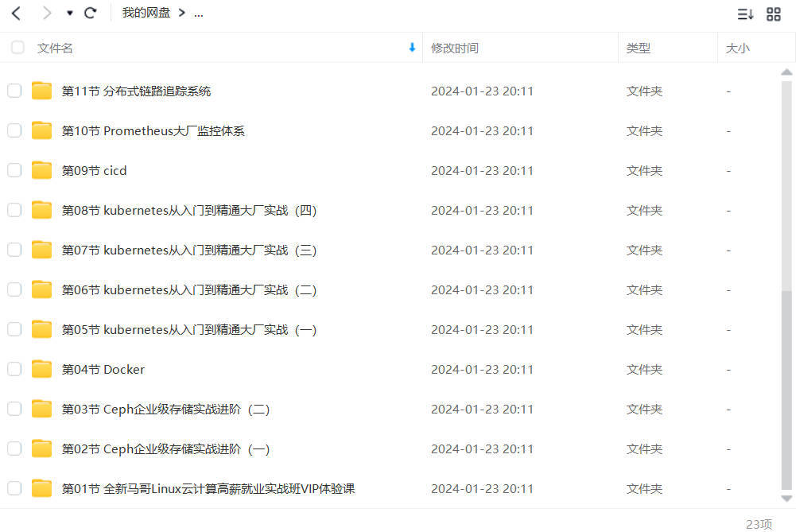Open folder name 第04节 Docker
Screen dimensions: 796x532
(103, 370)
